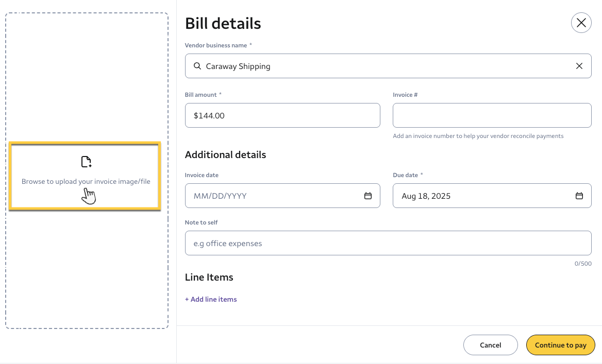This screenshot has height=364, width=602.
Task: Open the Invoice date calendar picker
Action: (368, 196)
